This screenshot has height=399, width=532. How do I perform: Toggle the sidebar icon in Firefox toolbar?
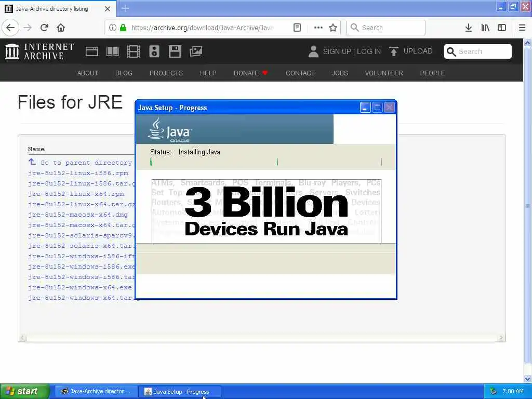coord(502,28)
